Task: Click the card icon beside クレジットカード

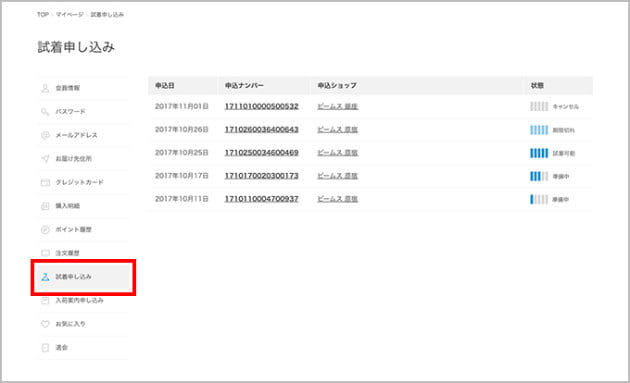Action: point(45,182)
